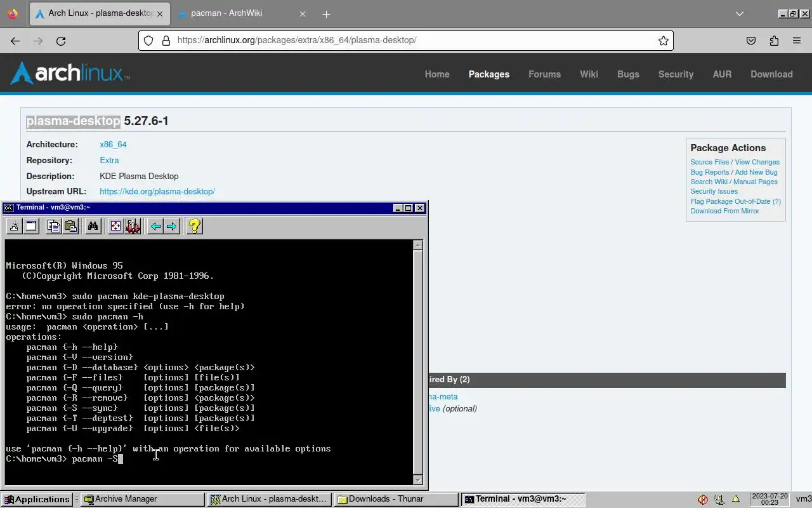Open the Applications menu in taskbar
The width and height of the screenshot is (812, 508).
coord(36,499)
